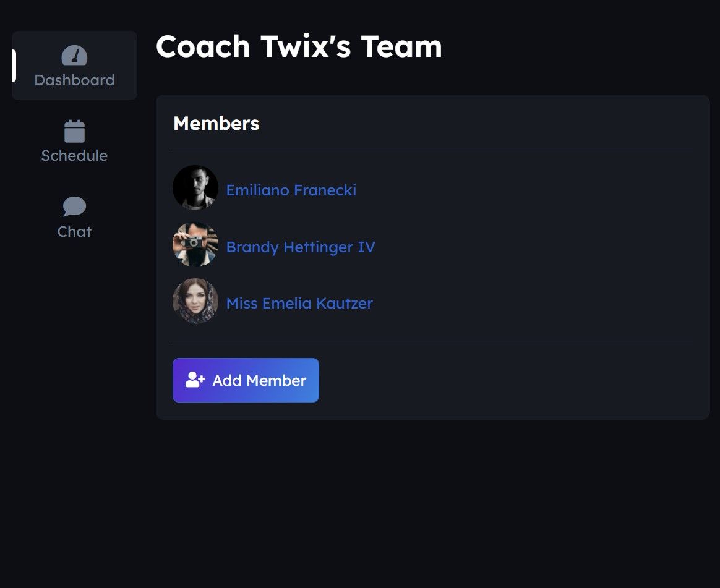The height and width of the screenshot is (588, 720).
Task: Open the Chat section text label
Action: point(74,232)
